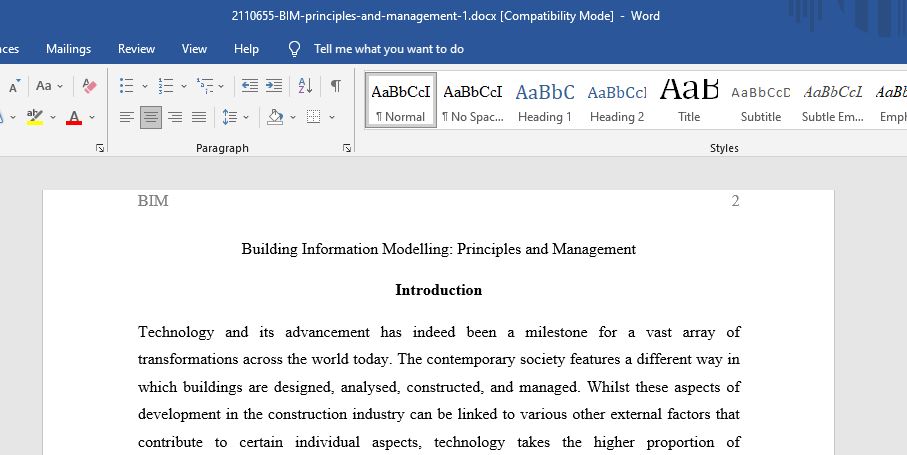Apply the Heading 1 style
The image size is (907, 455).
[x=545, y=100]
